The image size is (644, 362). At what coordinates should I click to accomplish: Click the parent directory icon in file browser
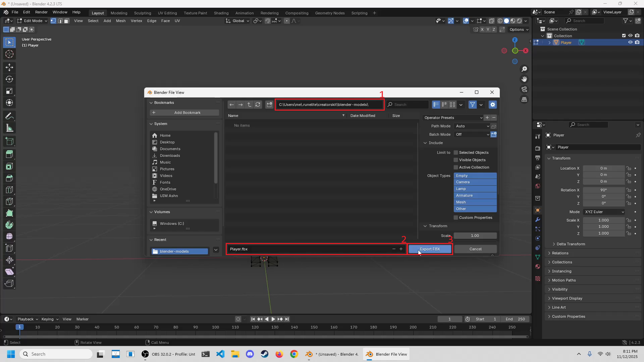[249, 105]
